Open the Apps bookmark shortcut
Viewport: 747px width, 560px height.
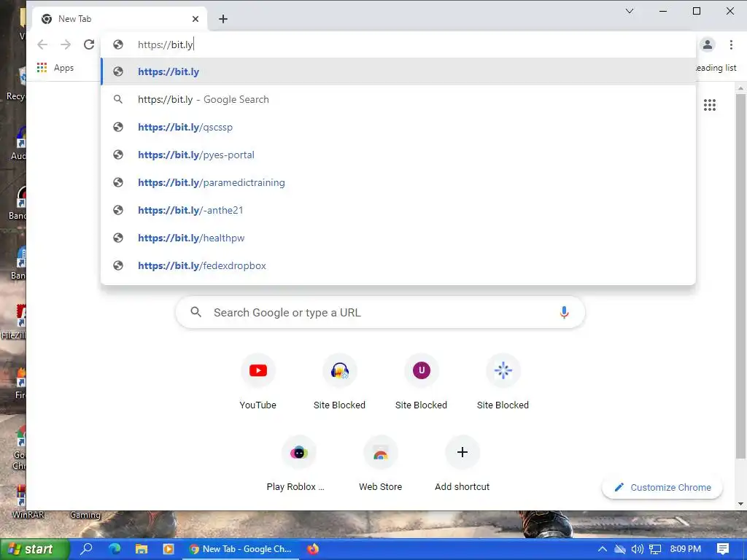coord(55,68)
